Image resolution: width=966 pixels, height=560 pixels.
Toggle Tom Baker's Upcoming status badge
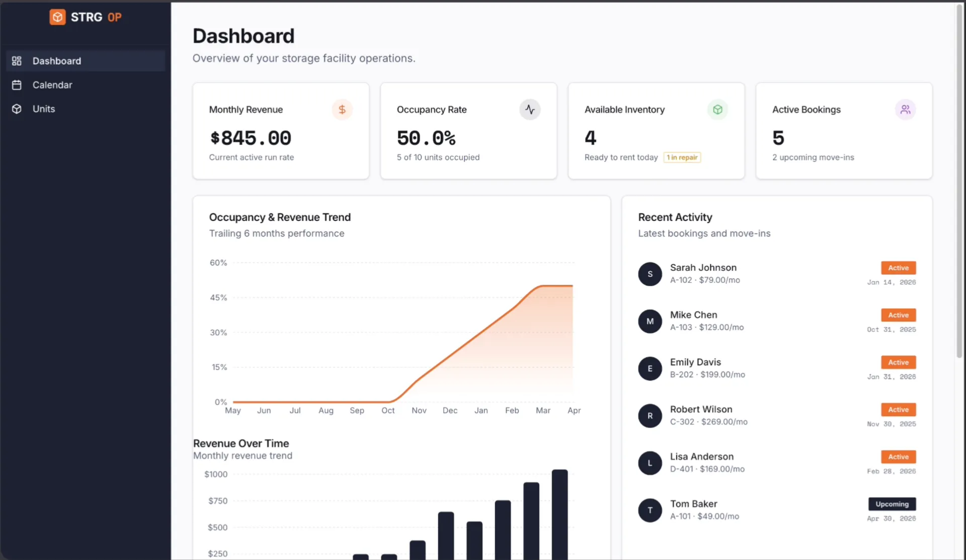click(x=892, y=504)
